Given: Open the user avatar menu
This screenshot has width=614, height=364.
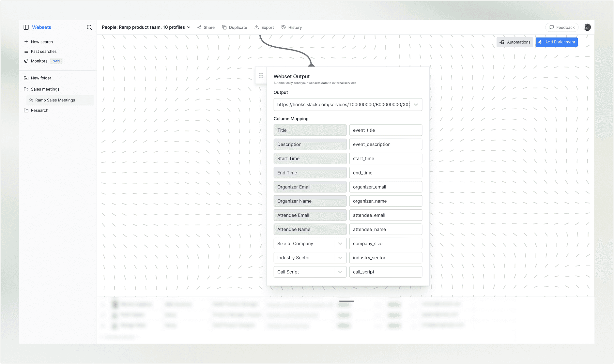Looking at the screenshot, I should 588,27.
